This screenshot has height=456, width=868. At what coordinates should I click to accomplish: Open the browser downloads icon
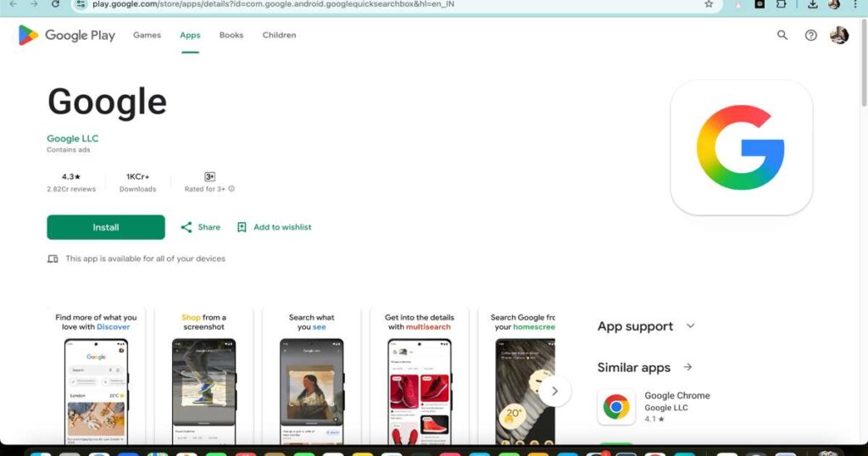[x=813, y=4]
